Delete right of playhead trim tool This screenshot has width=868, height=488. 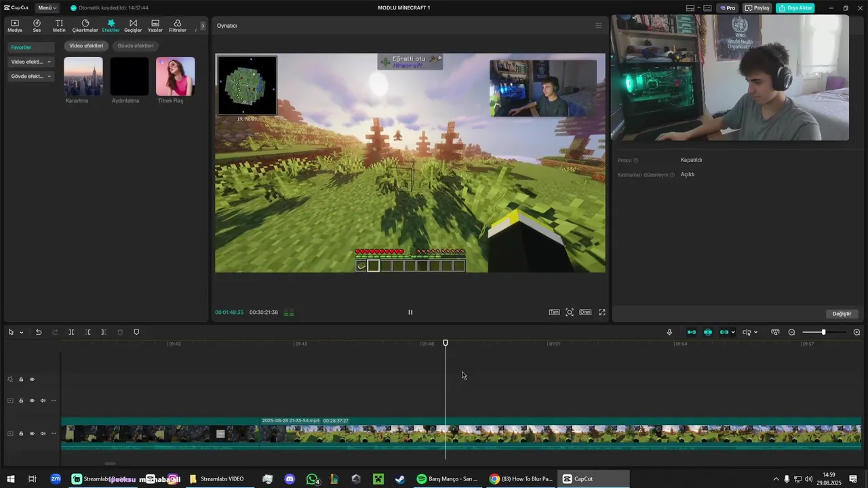(x=104, y=332)
